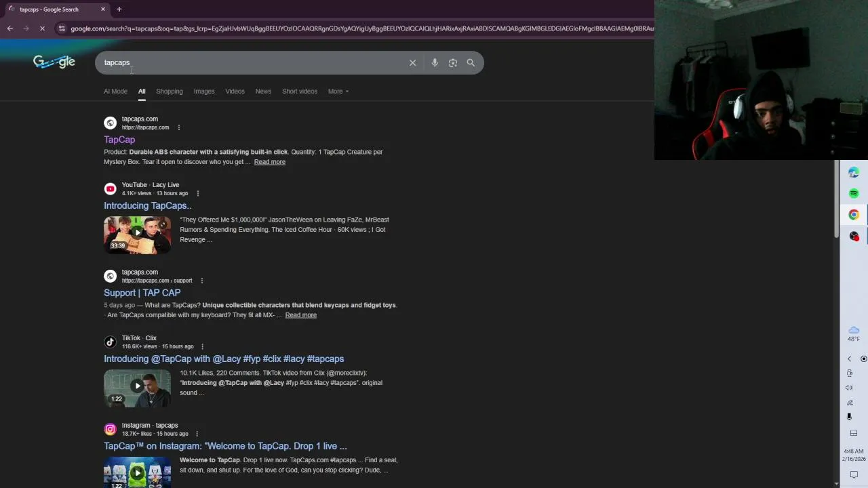Click Instagram favicon of tapcaps result
Viewport: 868px width, 488px height.
click(110, 429)
